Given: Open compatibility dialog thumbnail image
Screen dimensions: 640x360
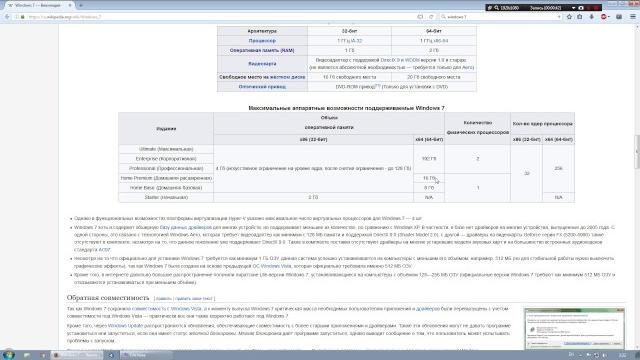Looking at the screenshot, I should 574,328.
